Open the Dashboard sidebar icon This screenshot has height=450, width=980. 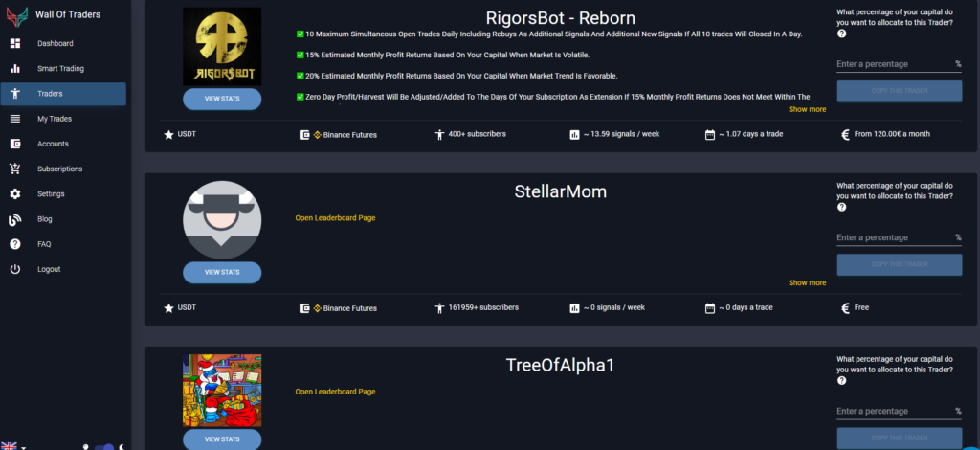click(x=14, y=44)
